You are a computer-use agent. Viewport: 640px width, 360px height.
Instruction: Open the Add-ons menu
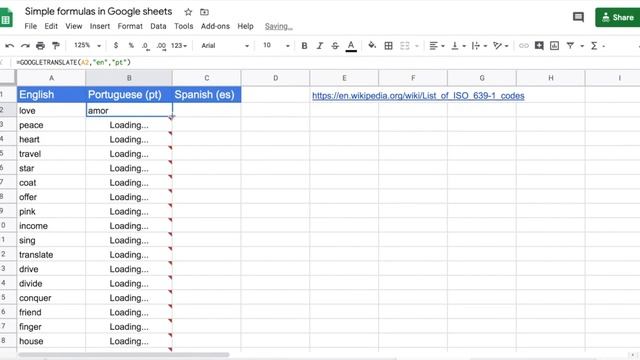tap(215, 26)
